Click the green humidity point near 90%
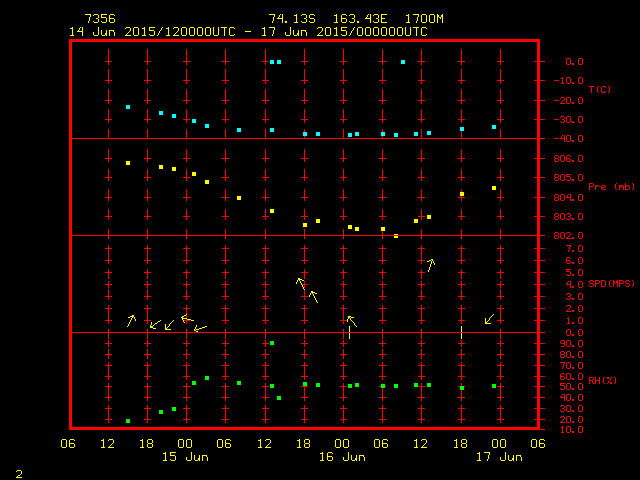Viewport: 640px width, 480px height. pos(272,343)
